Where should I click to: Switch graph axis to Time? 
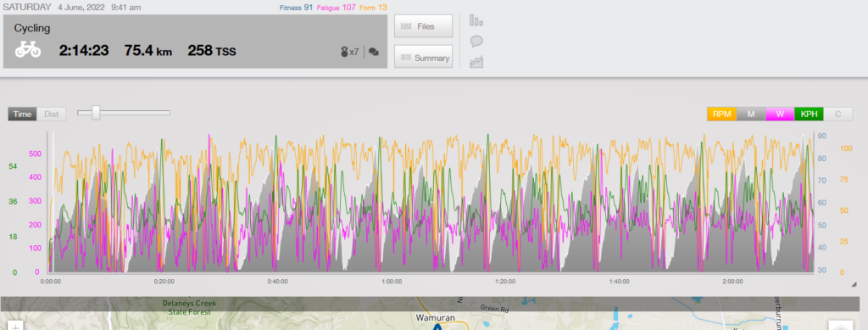click(x=23, y=114)
